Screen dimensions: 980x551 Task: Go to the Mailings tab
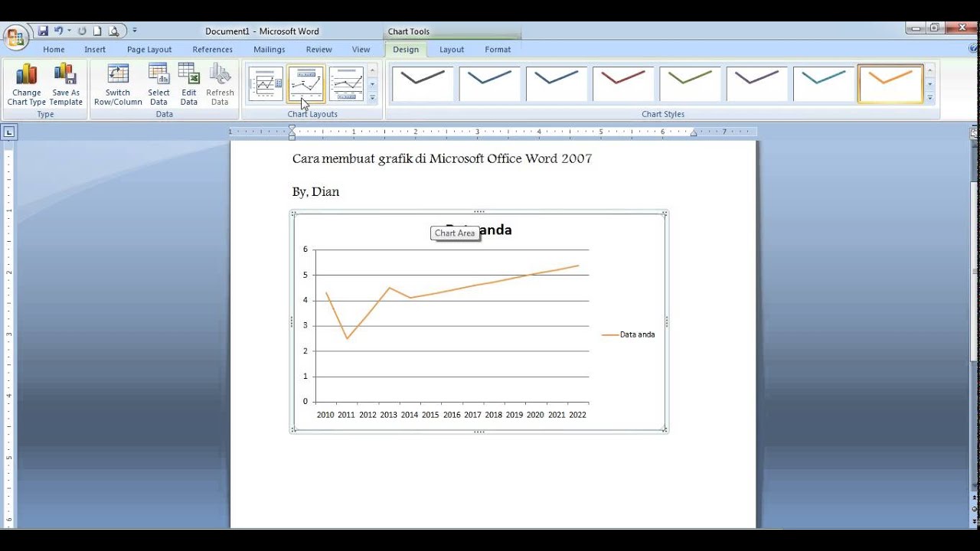269,50
